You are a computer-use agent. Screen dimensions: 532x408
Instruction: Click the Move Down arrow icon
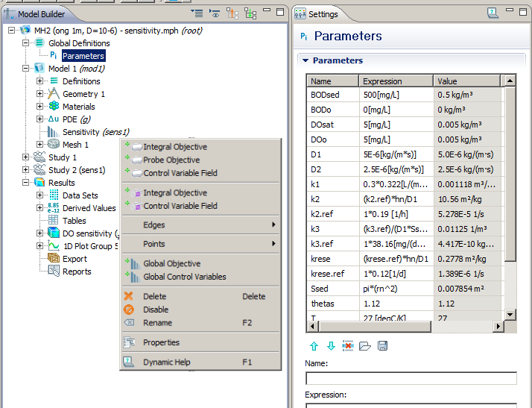pos(331,346)
